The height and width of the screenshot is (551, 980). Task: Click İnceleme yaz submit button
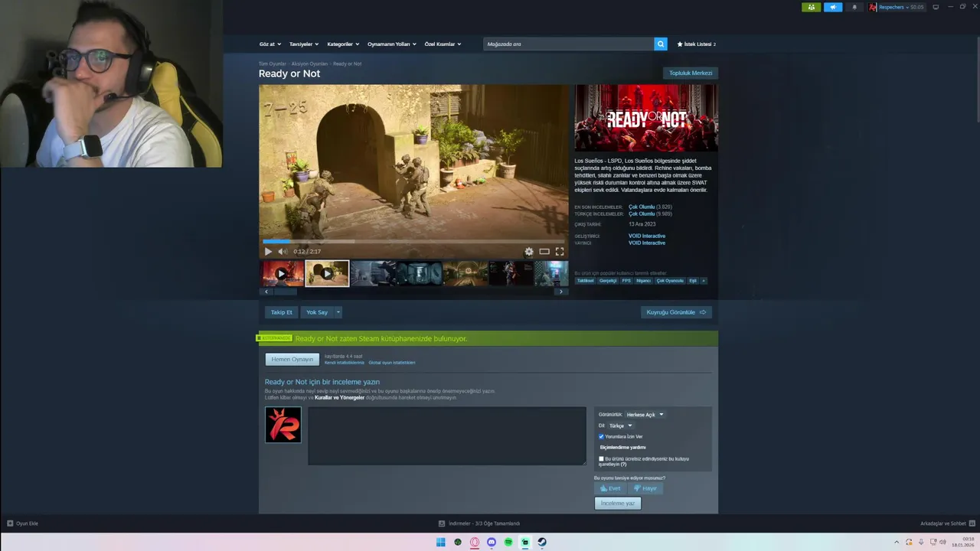point(618,504)
